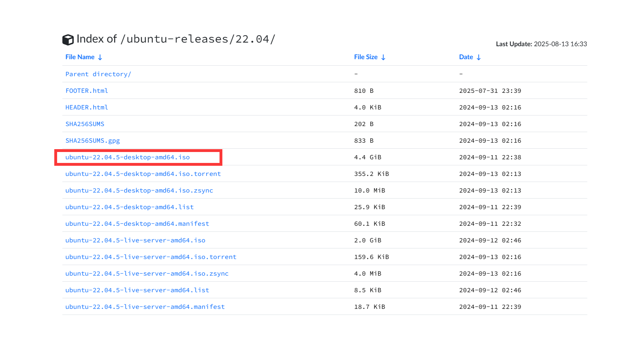Open ubuntu-22.04.5-live-server-amd64.list
This screenshot has height=351, width=644.
[137, 290]
